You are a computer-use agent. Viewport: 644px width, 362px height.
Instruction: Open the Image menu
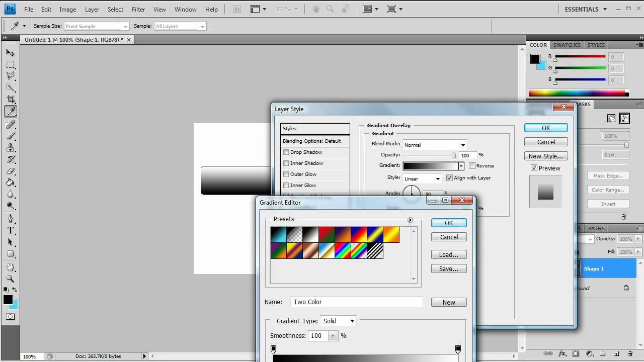tap(68, 9)
